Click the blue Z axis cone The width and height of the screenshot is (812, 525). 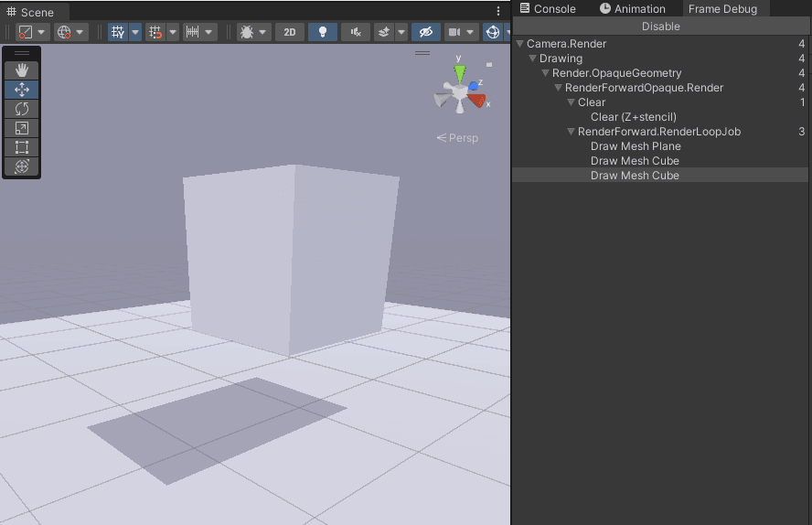coord(474,85)
